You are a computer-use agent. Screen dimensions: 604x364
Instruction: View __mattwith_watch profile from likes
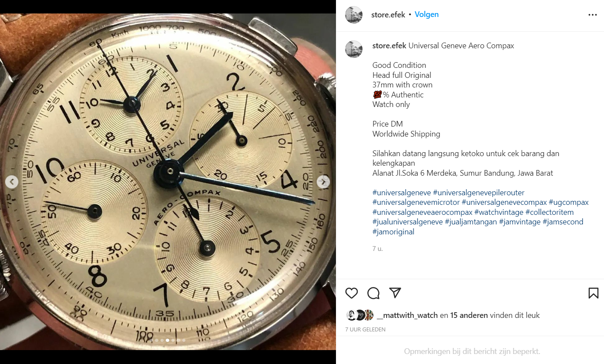[407, 315]
